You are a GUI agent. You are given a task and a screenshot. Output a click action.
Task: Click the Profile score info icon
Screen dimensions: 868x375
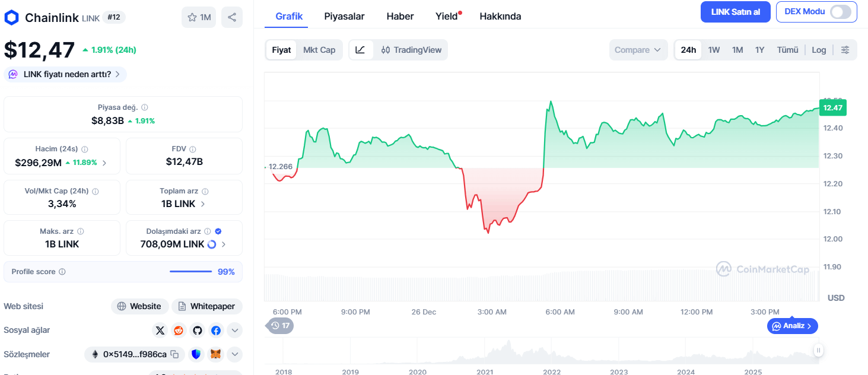pyautogui.click(x=62, y=272)
